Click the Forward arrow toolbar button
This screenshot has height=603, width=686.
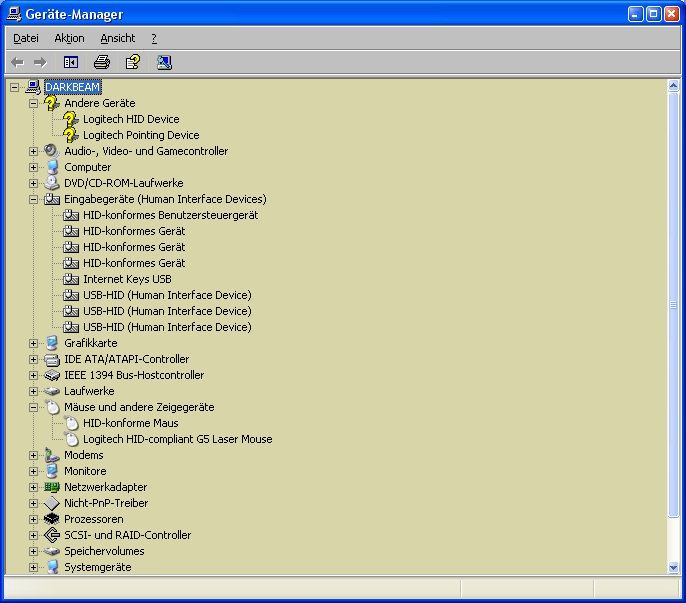[40, 62]
